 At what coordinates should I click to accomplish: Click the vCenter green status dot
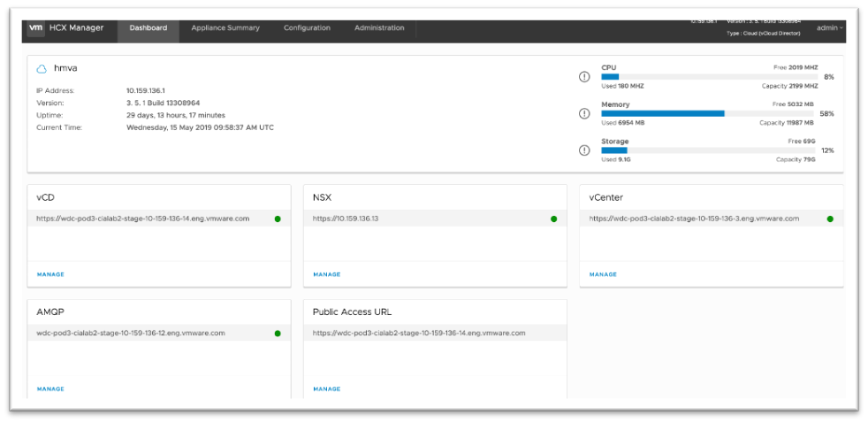click(830, 219)
